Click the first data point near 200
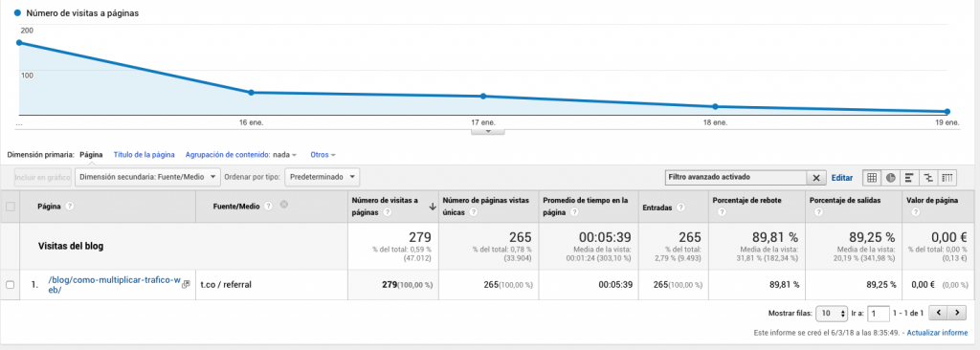 point(19,42)
